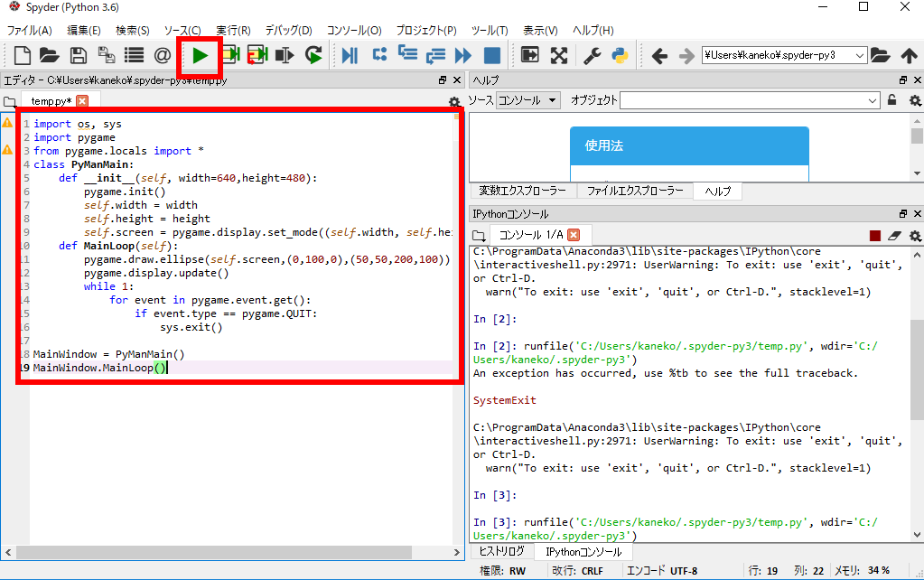Toggle the Help pane lock icon
Image resolution: width=924 pixels, height=580 pixels.
click(x=892, y=100)
